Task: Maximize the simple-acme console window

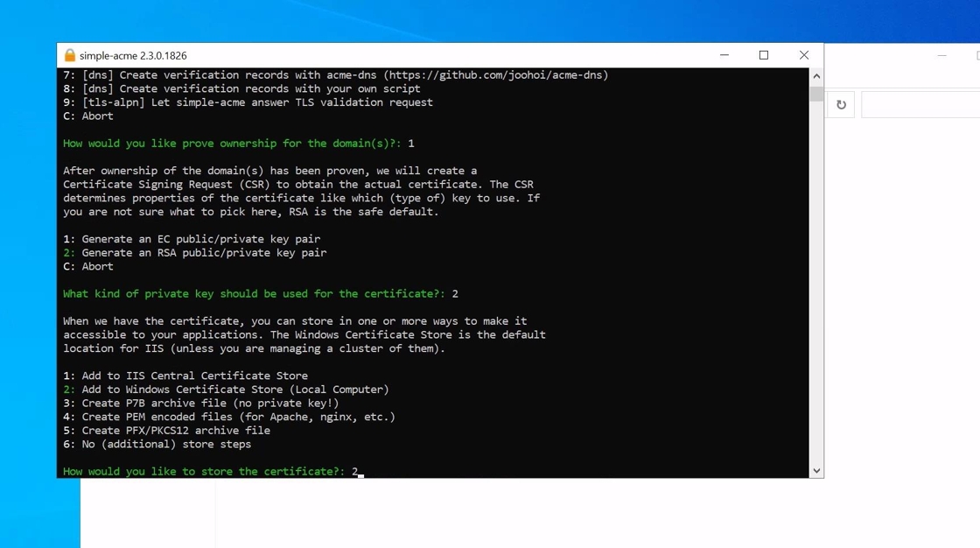Action: tap(764, 55)
